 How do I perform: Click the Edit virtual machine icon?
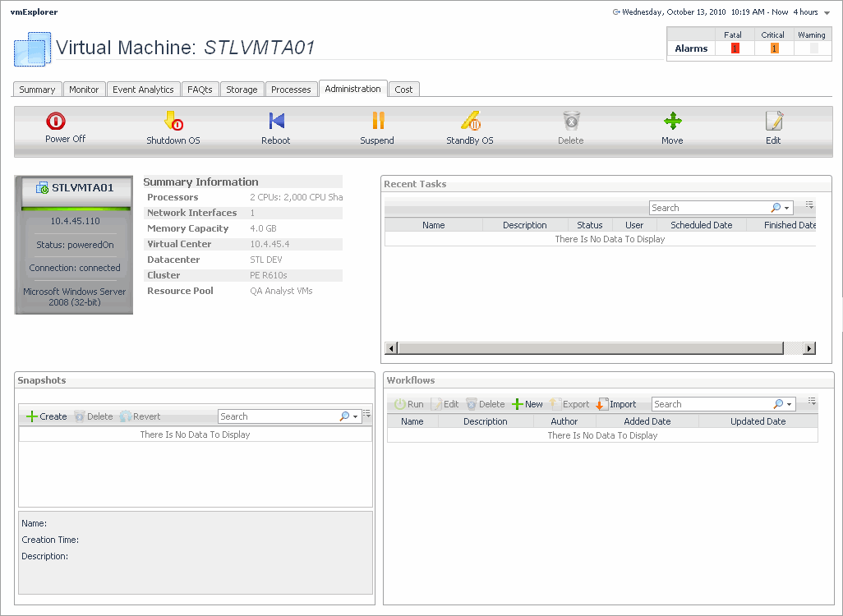point(773,122)
